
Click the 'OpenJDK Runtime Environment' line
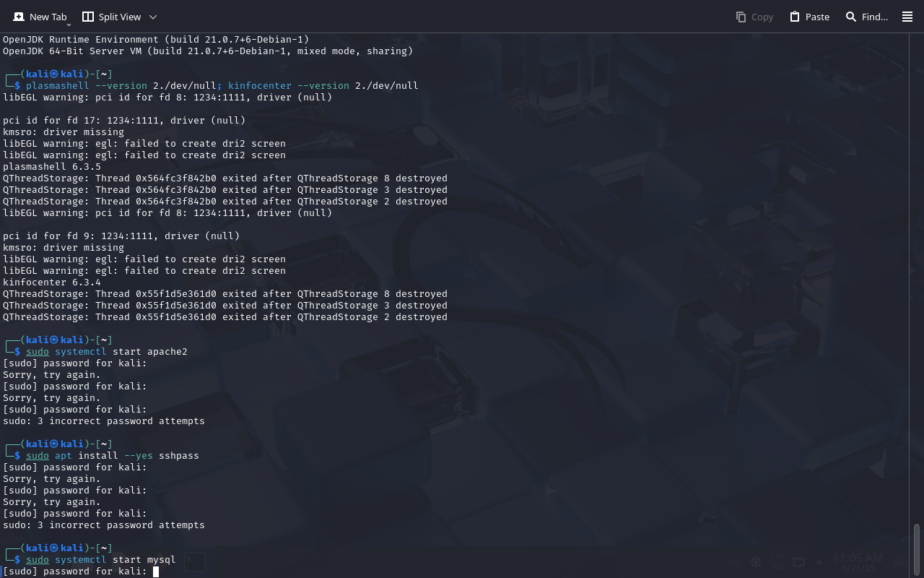156,40
